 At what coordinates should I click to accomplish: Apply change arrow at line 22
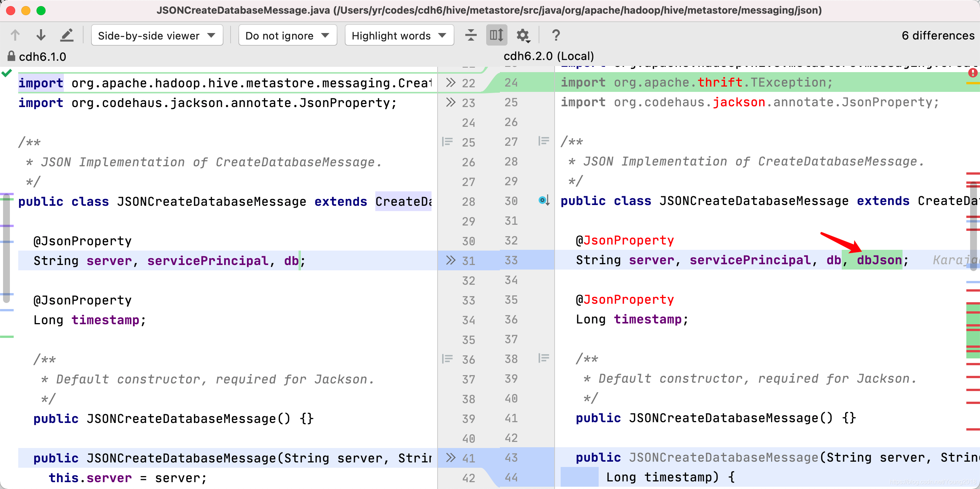450,82
